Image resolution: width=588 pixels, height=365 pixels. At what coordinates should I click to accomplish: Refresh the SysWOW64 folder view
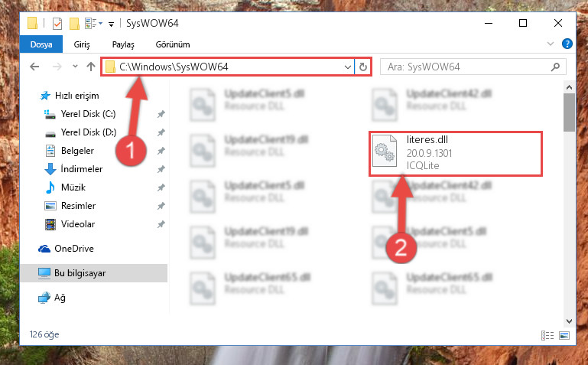point(363,67)
